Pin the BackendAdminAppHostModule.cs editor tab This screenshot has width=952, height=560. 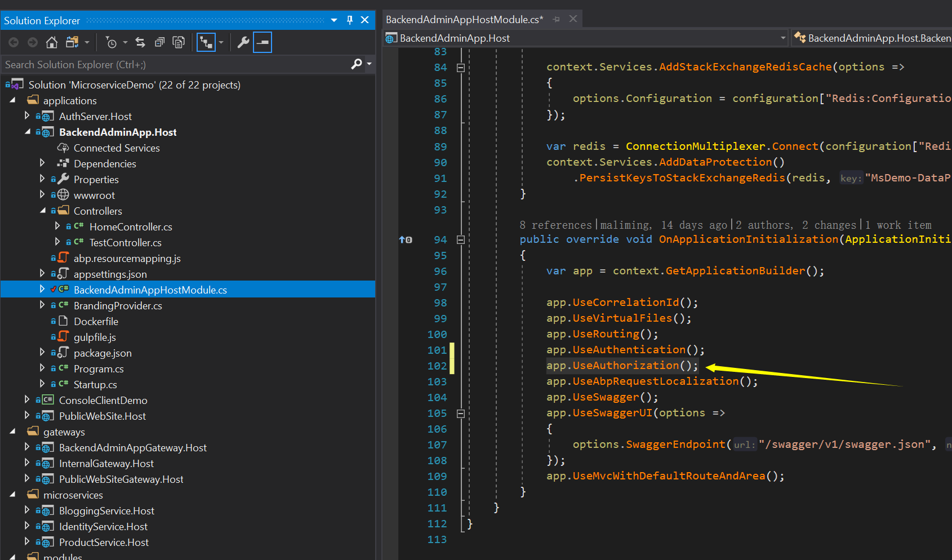pyautogui.click(x=556, y=19)
